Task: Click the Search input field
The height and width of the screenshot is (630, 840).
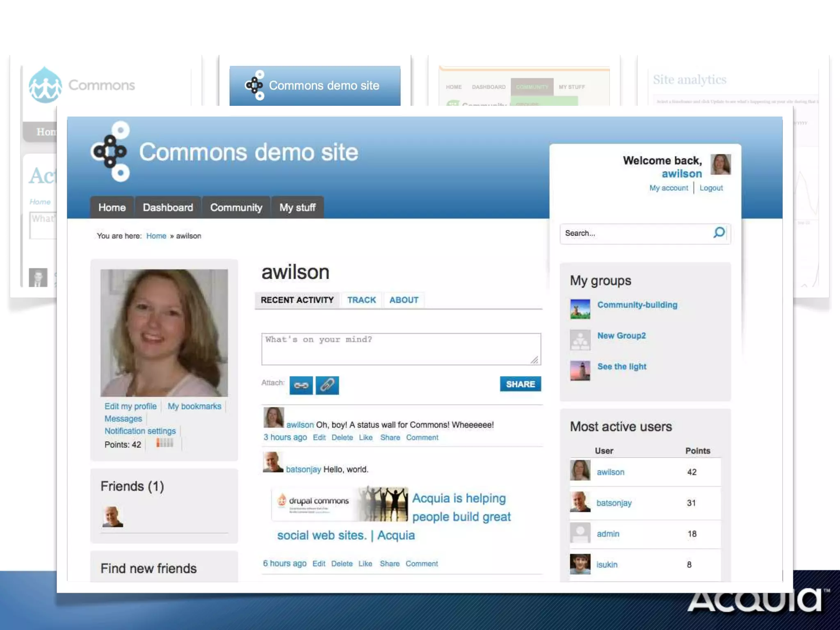Action: [x=636, y=233]
